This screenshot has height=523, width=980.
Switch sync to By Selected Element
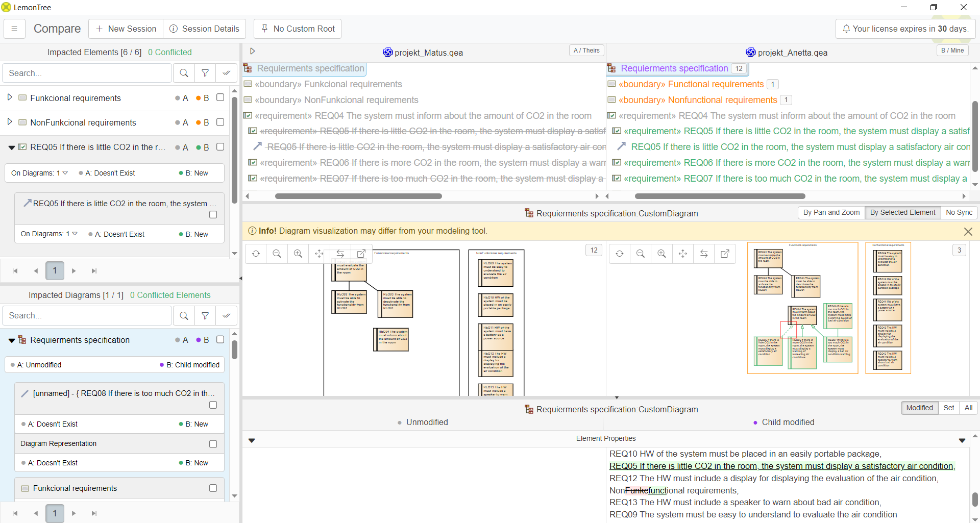[902, 212]
